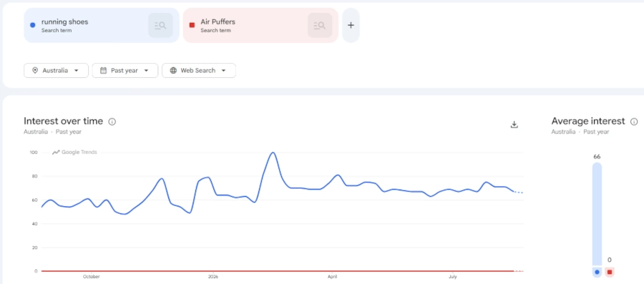Open explore icon on Air Puffers card

pos(320,26)
